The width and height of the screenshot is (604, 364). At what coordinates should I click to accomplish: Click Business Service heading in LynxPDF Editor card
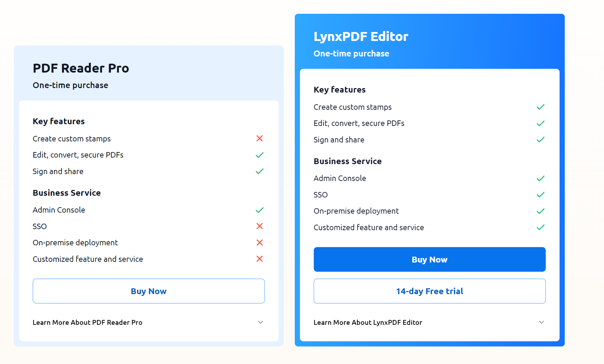pos(348,161)
